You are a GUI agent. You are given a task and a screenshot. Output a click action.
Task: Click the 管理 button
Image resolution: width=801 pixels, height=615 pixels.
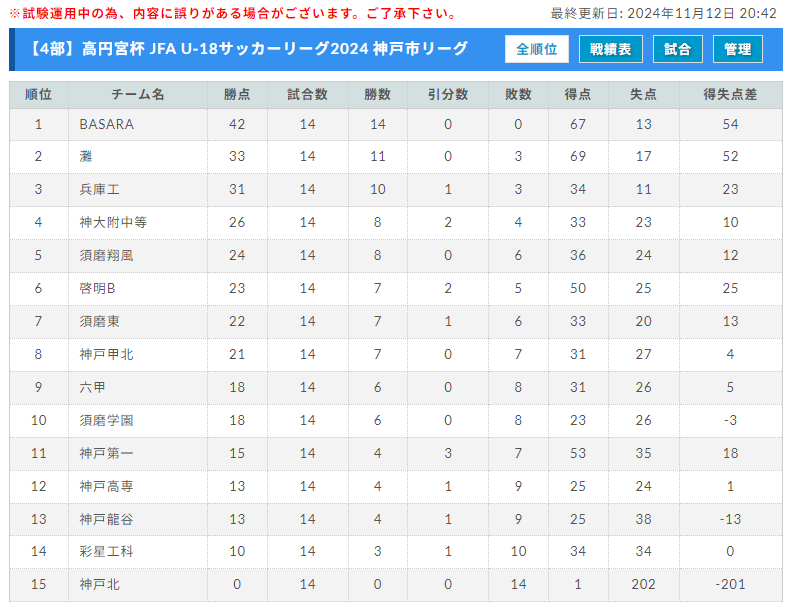738,49
